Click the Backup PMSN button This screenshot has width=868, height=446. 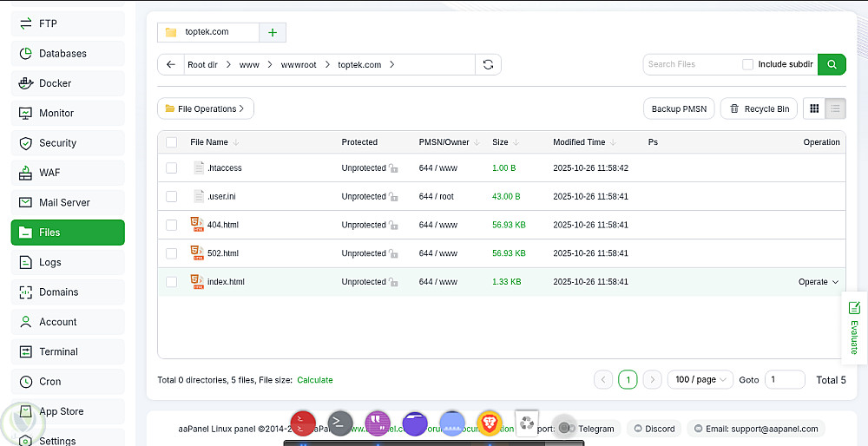click(x=679, y=108)
